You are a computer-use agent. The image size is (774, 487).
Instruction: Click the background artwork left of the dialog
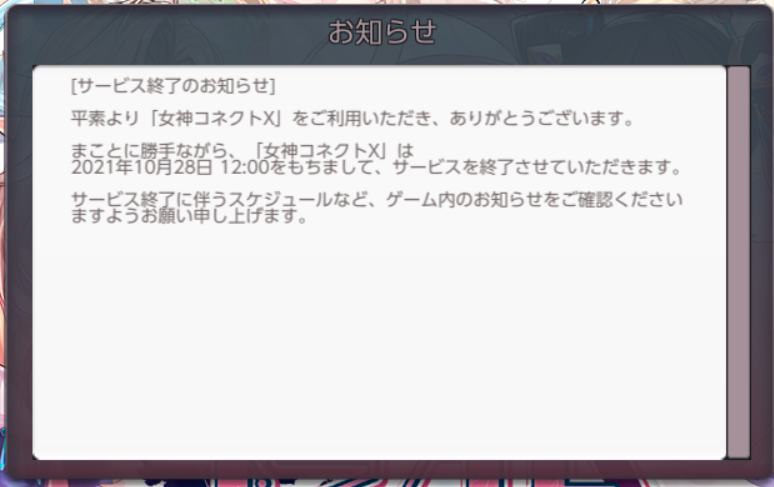pyautogui.click(x=2, y=247)
